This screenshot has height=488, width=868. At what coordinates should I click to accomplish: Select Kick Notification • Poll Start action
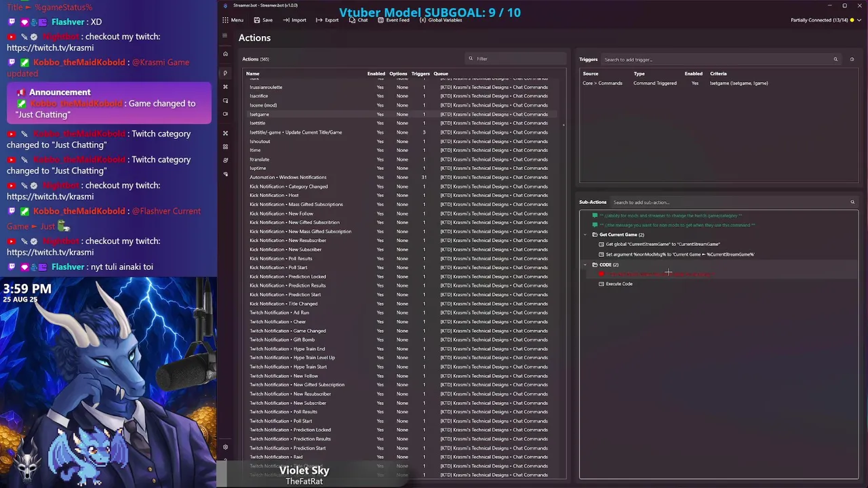[x=403, y=268]
